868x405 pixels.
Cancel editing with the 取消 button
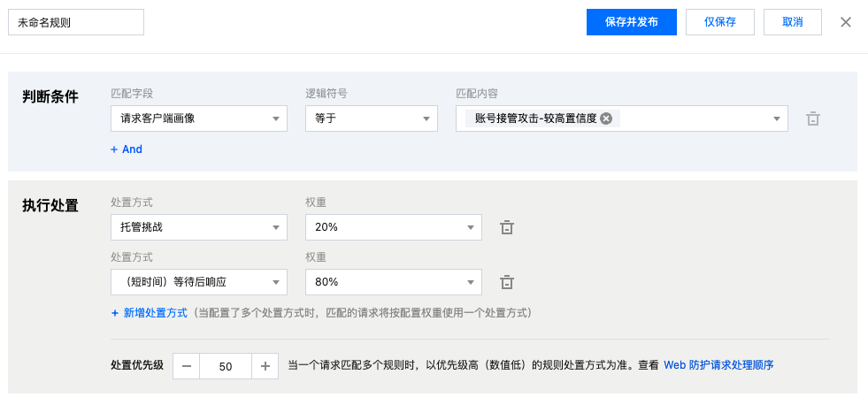tap(792, 22)
